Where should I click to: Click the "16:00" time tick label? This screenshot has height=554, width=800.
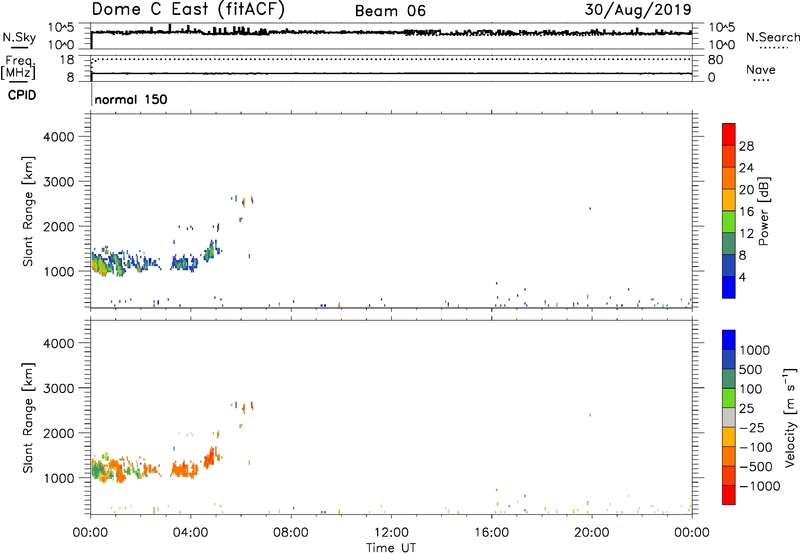491,533
